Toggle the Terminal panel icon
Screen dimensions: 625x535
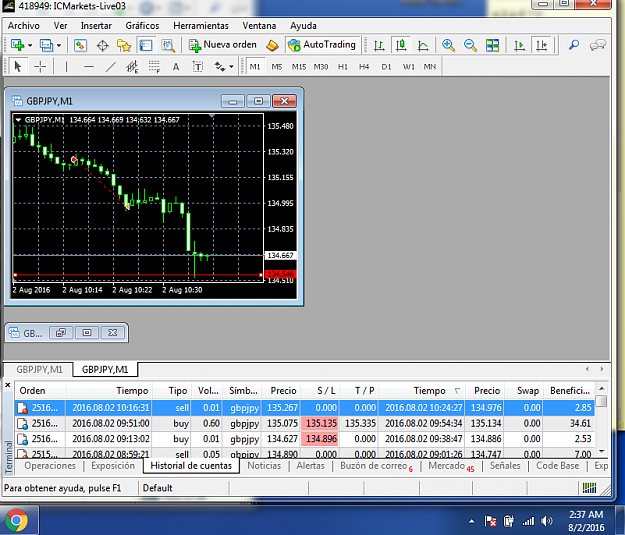[145, 45]
